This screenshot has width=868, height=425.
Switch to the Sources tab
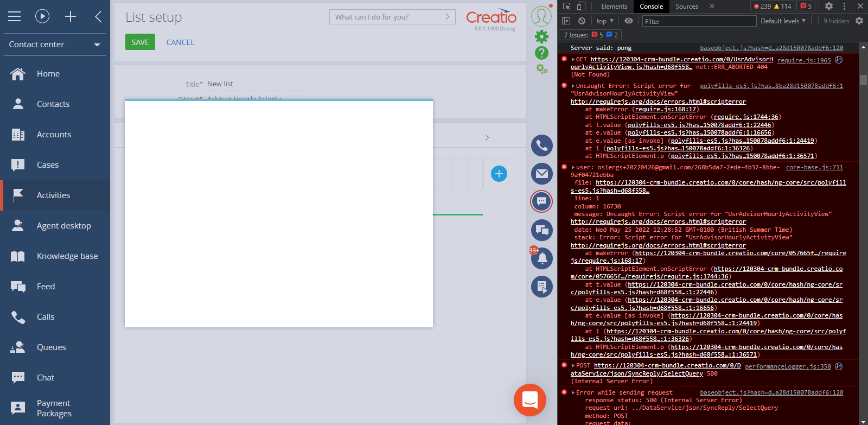click(x=687, y=7)
